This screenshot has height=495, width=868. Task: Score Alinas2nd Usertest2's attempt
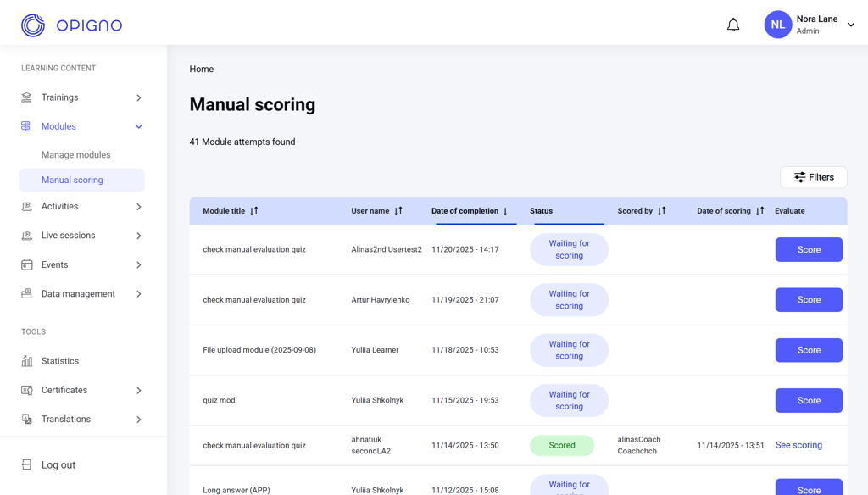(x=809, y=250)
